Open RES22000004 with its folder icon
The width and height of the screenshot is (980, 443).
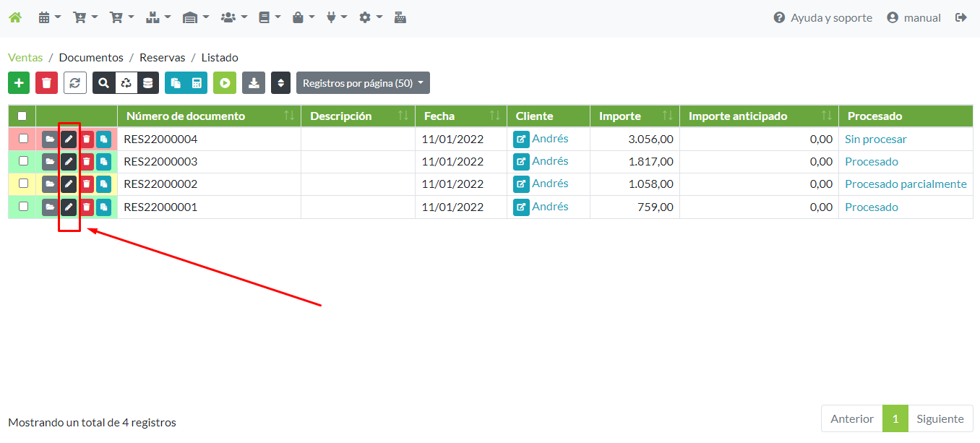(50, 139)
